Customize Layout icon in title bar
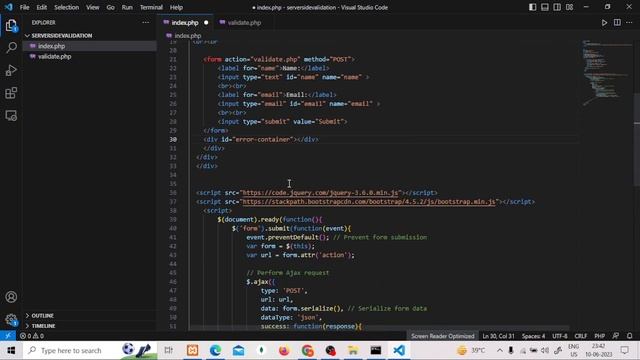Viewport: 640px width, 360px height. (569, 7)
